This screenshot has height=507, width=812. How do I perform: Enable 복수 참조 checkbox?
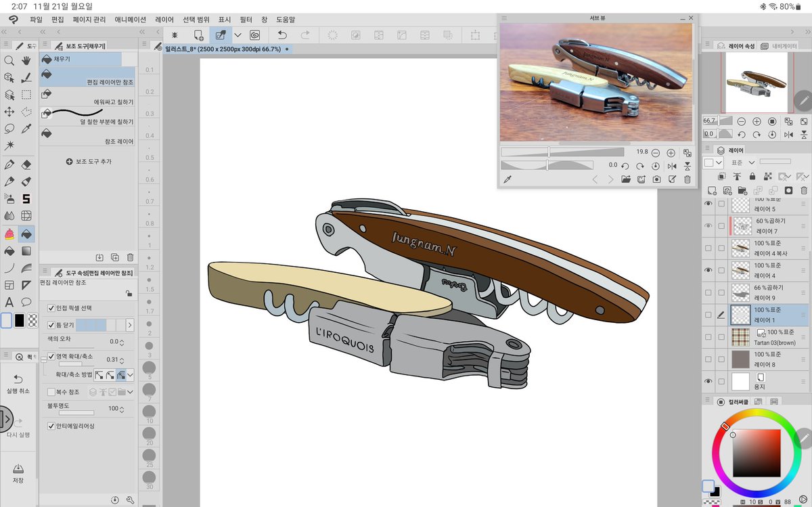point(51,391)
